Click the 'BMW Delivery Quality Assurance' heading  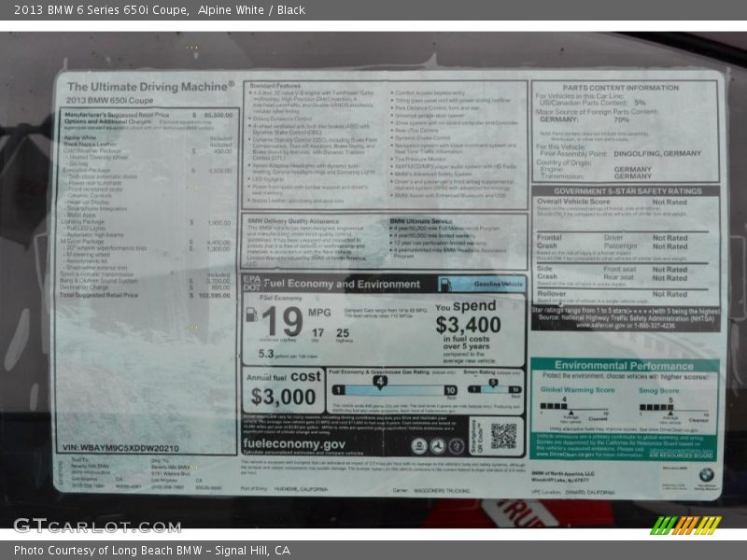pyautogui.click(x=293, y=221)
